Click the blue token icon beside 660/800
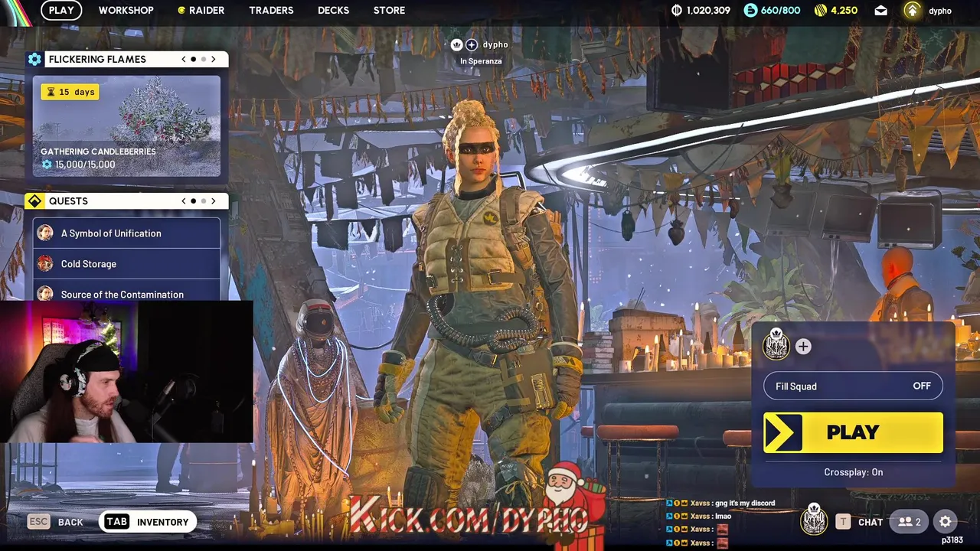980x551 pixels. pos(750,10)
